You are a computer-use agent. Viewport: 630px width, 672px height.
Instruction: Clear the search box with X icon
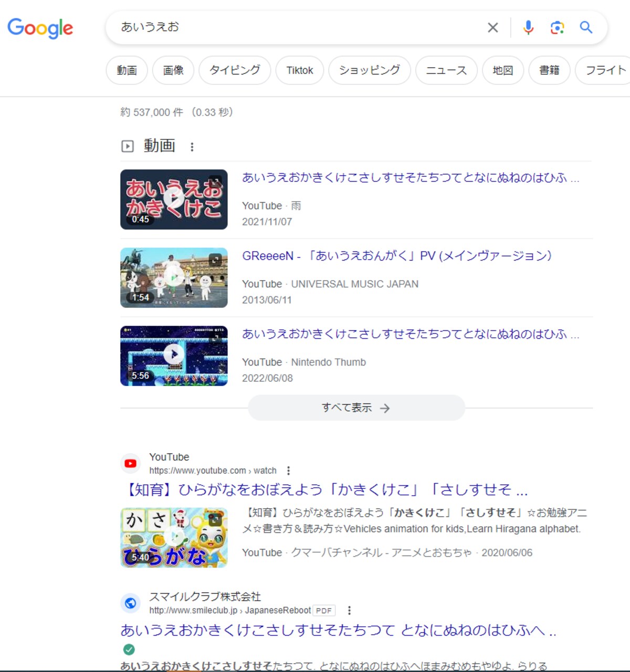point(492,27)
